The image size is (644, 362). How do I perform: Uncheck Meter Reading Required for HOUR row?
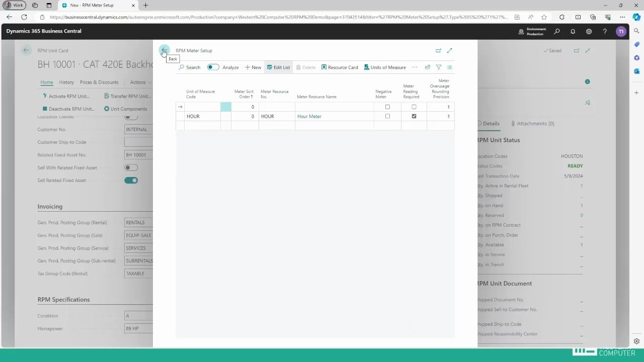(414, 116)
